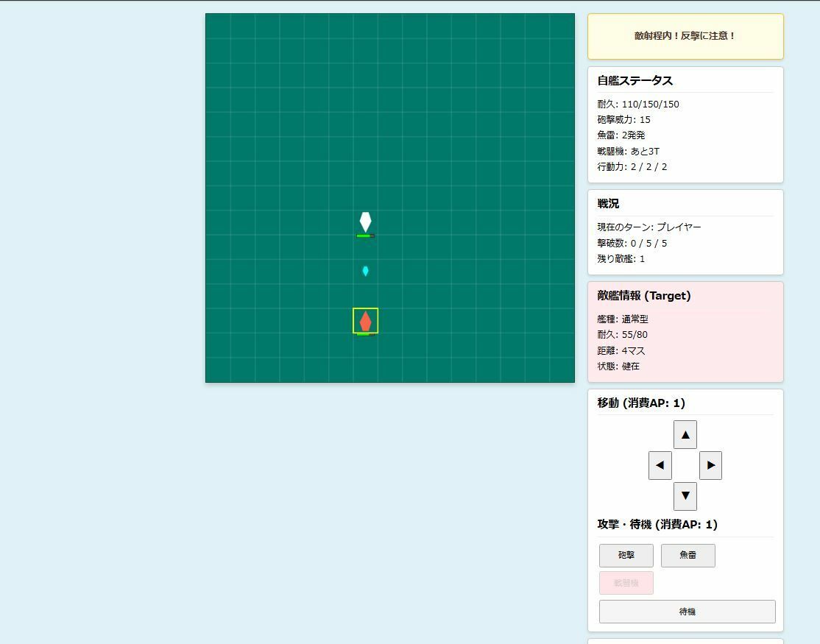Click the 敵艦情報 (Target) panel title

(643, 295)
